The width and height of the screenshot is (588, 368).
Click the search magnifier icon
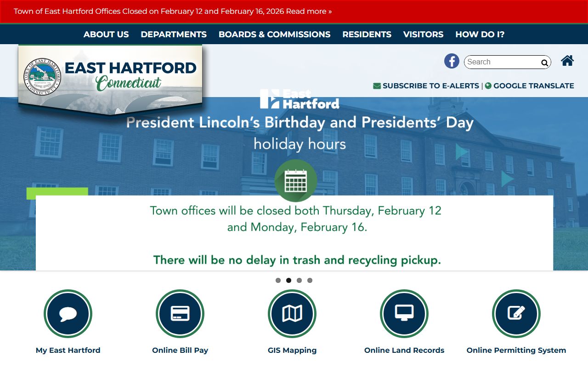[544, 63]
